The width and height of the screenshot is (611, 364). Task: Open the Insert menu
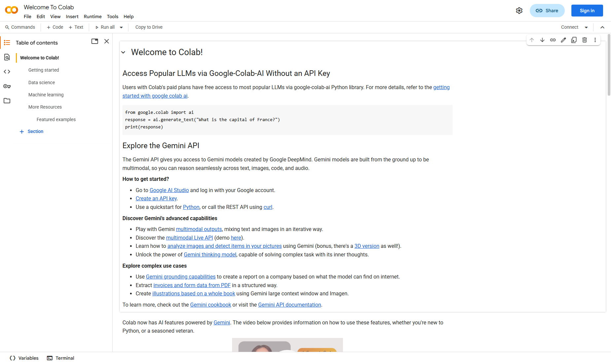pos(72,17)
